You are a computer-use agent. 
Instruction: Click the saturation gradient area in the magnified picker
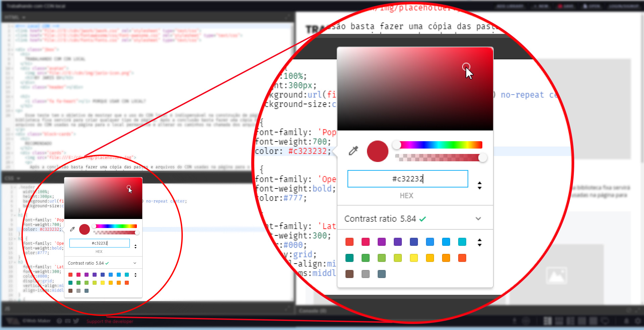pos(415,89)
